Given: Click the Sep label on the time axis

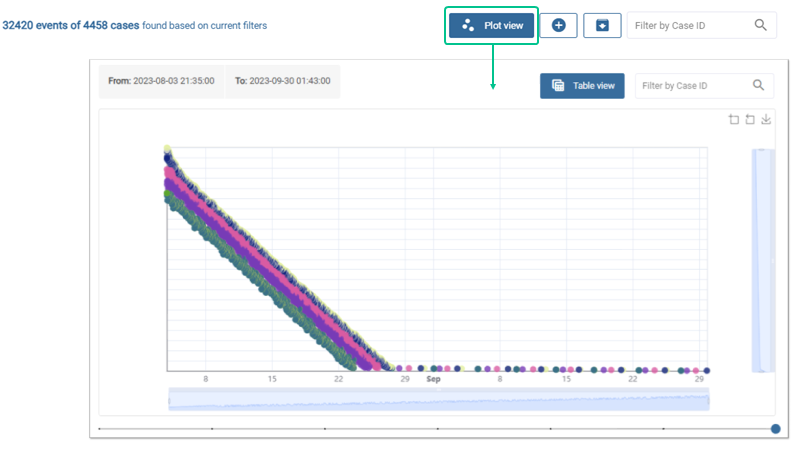Looking at the screenshot, I should coord(434,380).
